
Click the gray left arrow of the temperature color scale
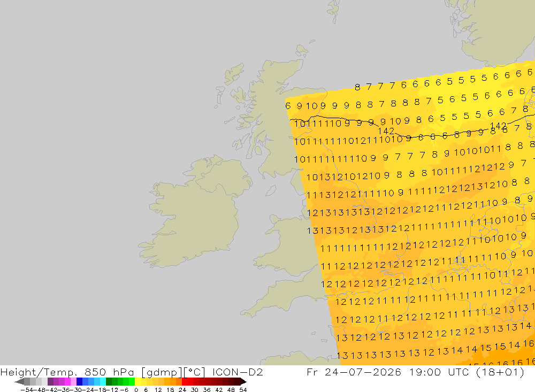click(19, 381)
